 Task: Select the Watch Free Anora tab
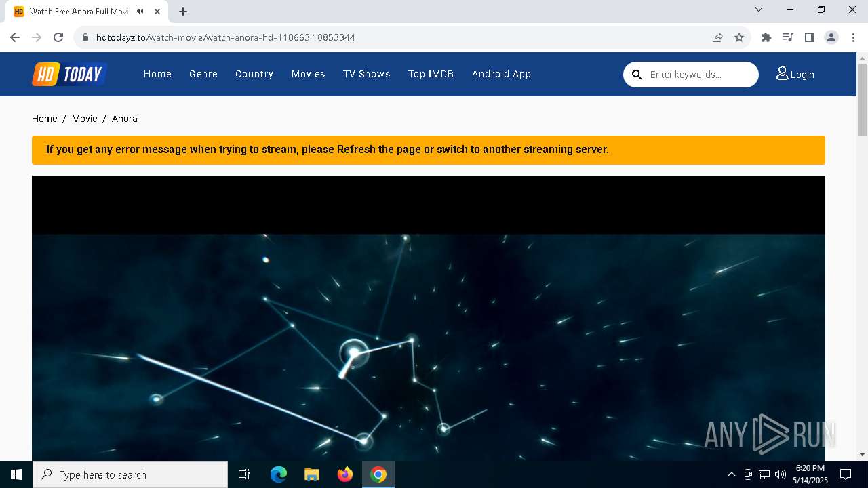[87, 12]
